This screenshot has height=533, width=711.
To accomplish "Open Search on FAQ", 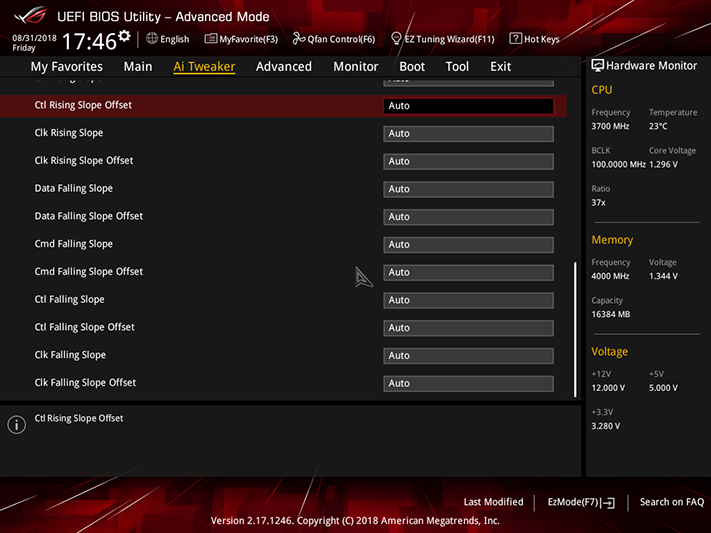I will coord(672,502).
